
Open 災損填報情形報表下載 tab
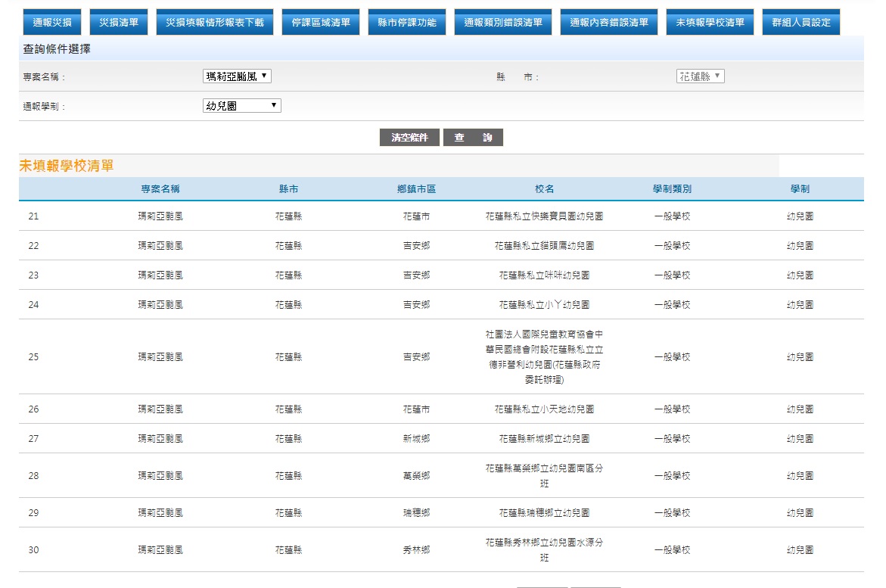pyautogui.click(x=215, y=22)
